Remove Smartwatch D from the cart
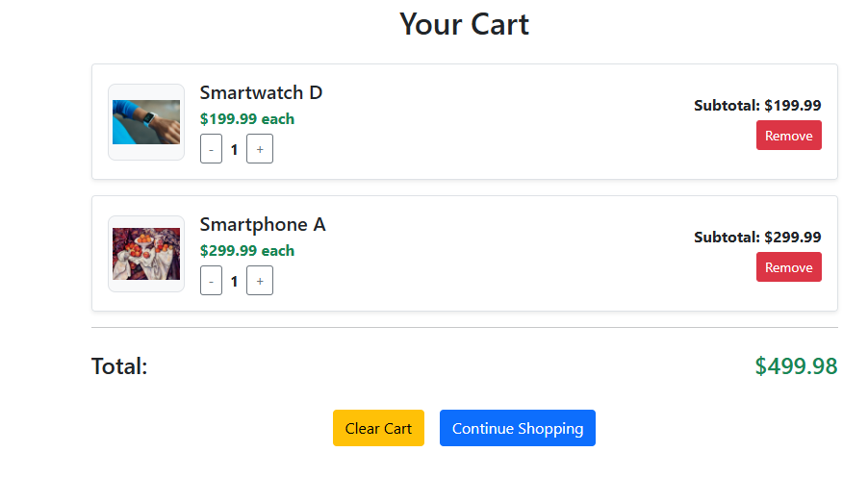This screenshot has height=477, width=868. [x=788, y=136]
